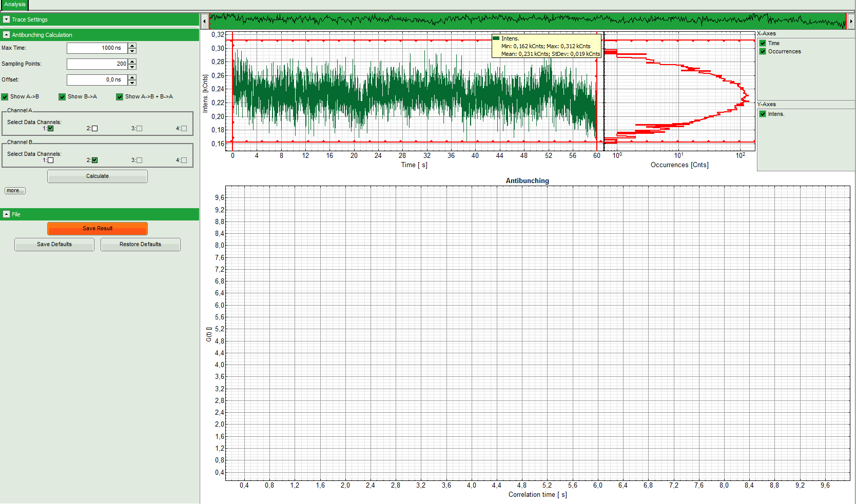
Task: Increase Max Time with up arrow
Action: [x=132, y=46]
